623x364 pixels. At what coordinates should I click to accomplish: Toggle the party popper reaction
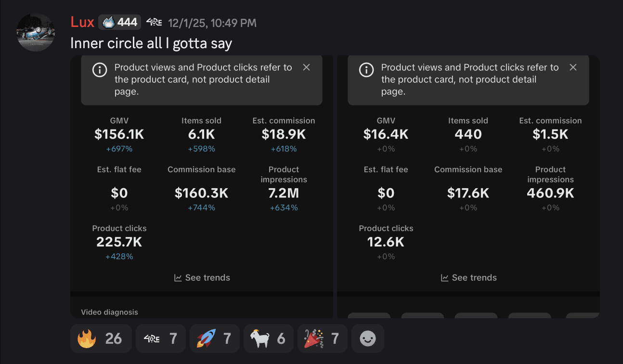click(322, 338)
